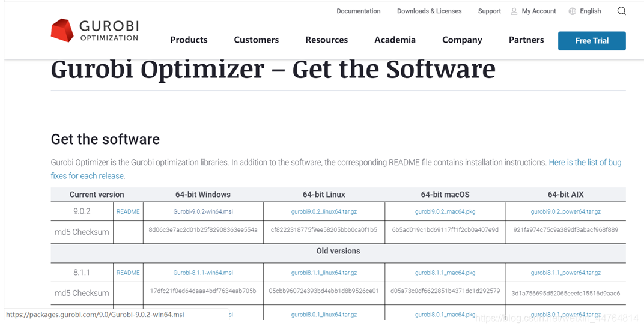Viewport: 644px width, 329px height.
Task: Download gurobi9.0.2_linux64.tar.gz
Action: [324, 212]
